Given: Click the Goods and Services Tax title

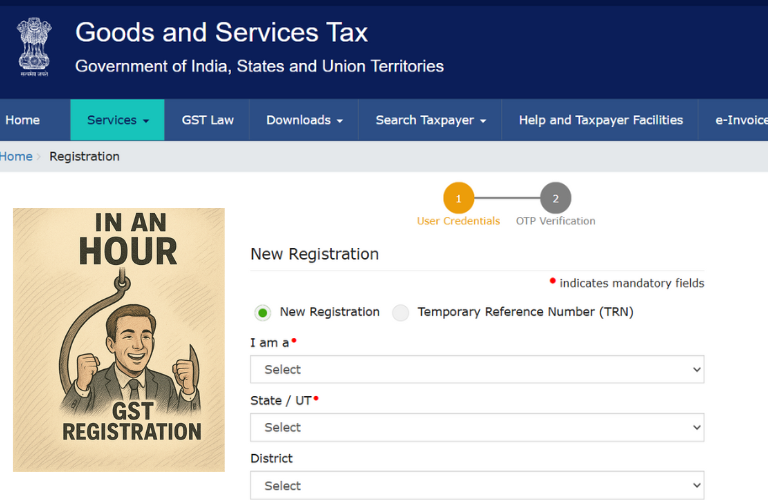Looking at the screenshot, I should pos(221,33).
